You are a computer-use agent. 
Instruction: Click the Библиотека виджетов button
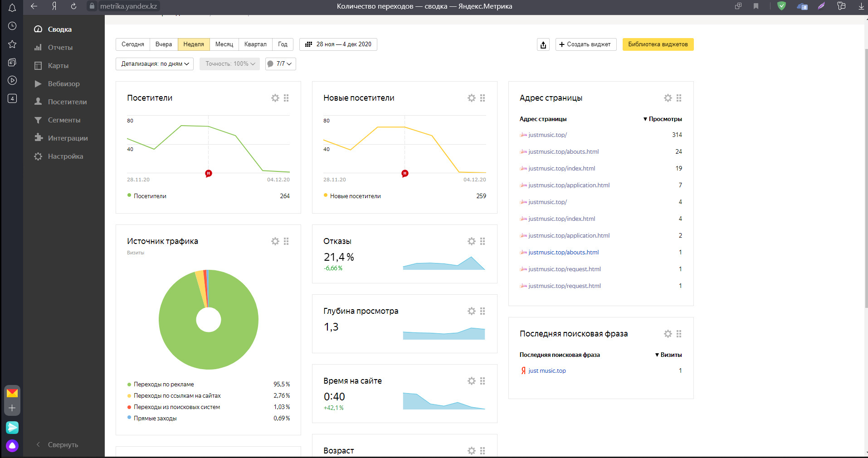658,44
